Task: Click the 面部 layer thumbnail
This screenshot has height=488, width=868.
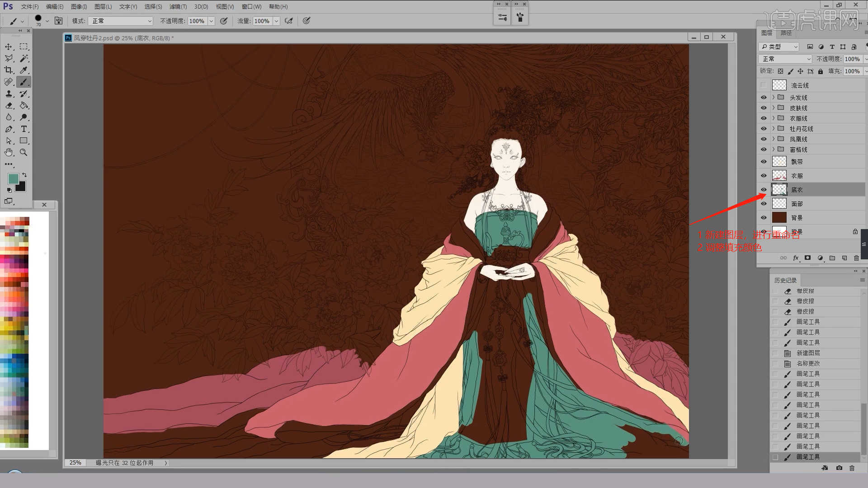Action: click(779, 203)
